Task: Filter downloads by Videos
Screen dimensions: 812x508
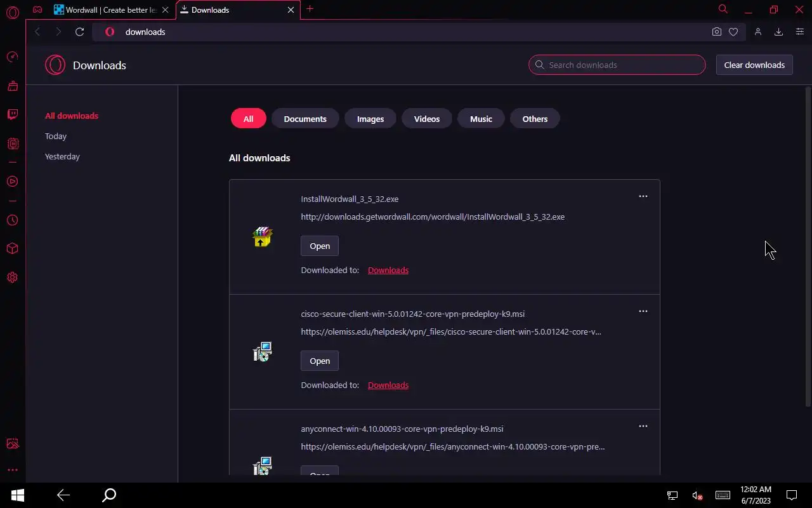Action: pyautogui.click(x=427, y=119)
